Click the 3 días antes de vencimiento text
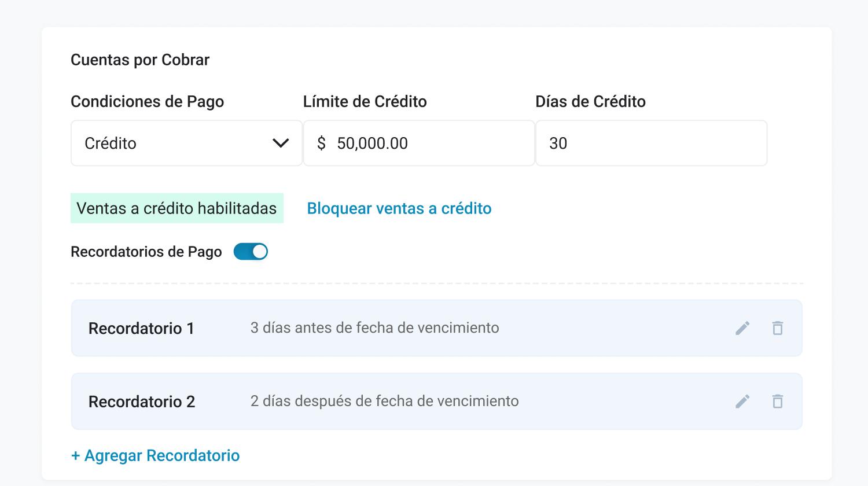Screen dimensions: 868x486 374,328
